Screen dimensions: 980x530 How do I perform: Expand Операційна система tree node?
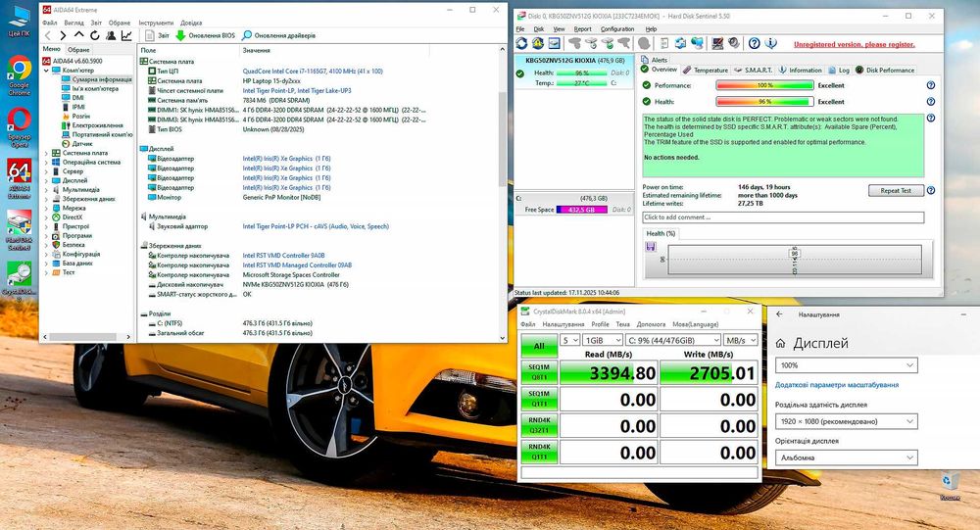46,163
